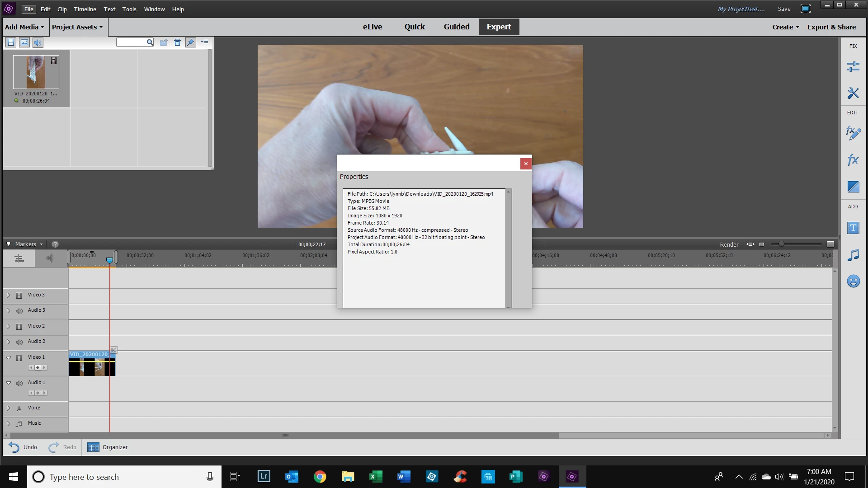Open the Tools wrench panel
Screen dimensions: 868x488
[853, 93]
